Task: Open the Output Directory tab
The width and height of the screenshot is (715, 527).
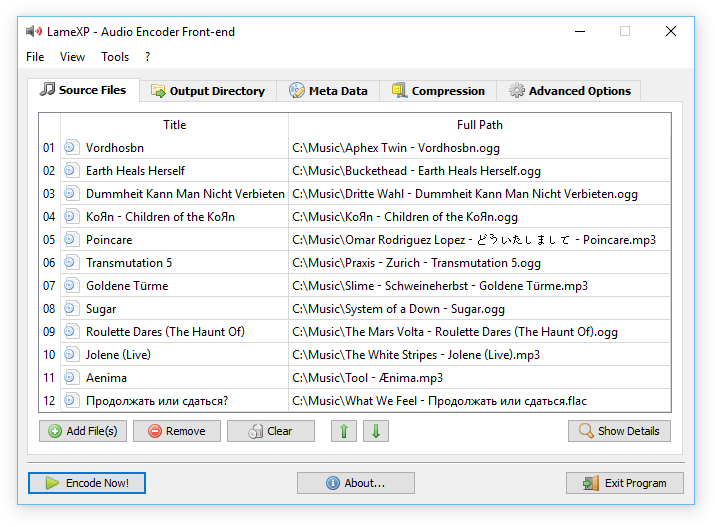Action: pos(208,91)
